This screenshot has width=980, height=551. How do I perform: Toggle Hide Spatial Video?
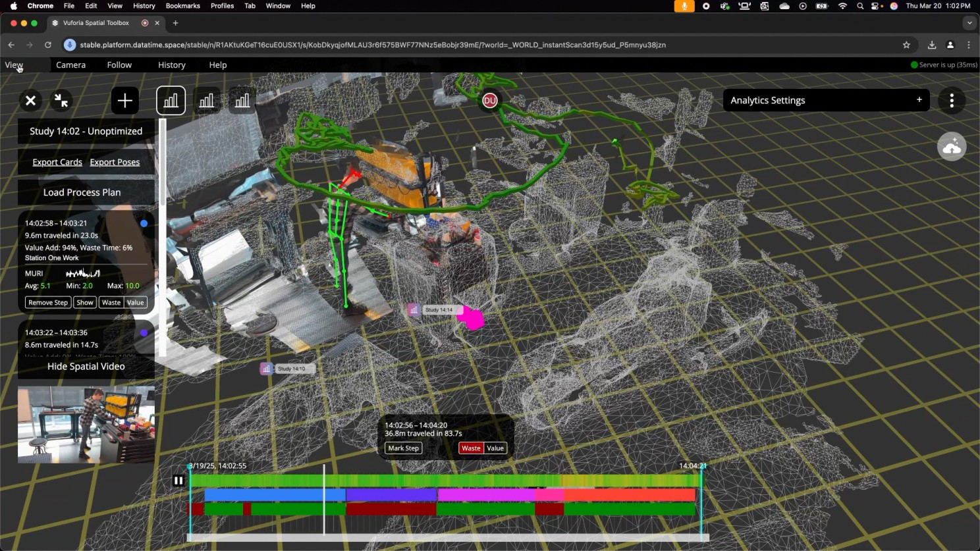click(x=86, y=367)
